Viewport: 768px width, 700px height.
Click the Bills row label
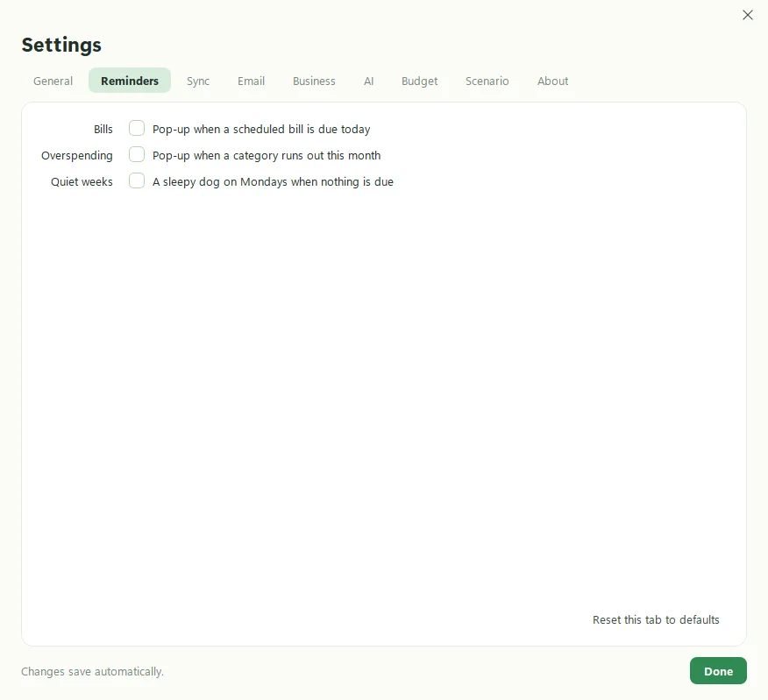point(103,130)
